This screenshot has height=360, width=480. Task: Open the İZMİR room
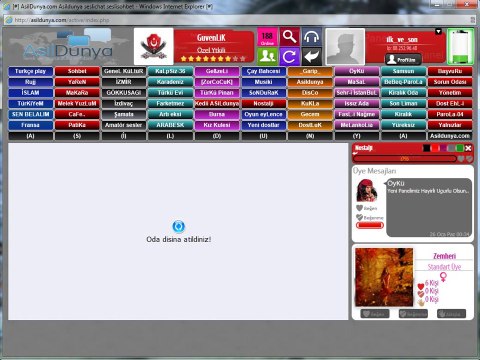[124, 82]
